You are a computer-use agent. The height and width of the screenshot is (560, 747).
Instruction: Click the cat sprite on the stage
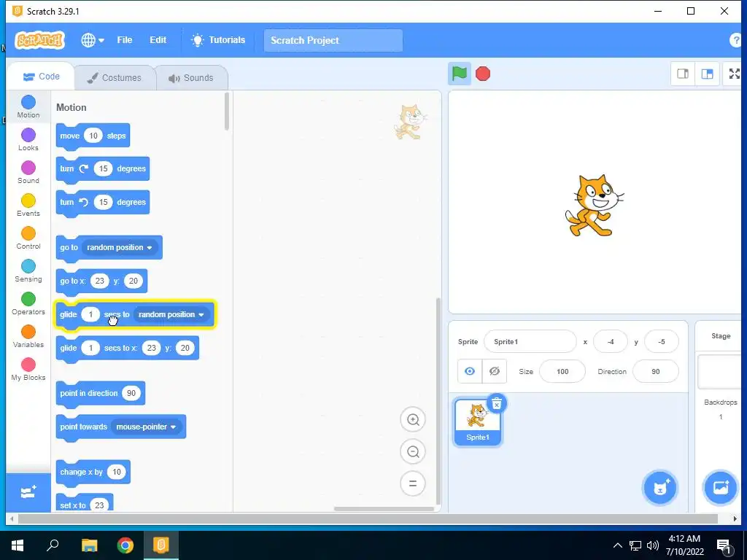tap(594, 205)
